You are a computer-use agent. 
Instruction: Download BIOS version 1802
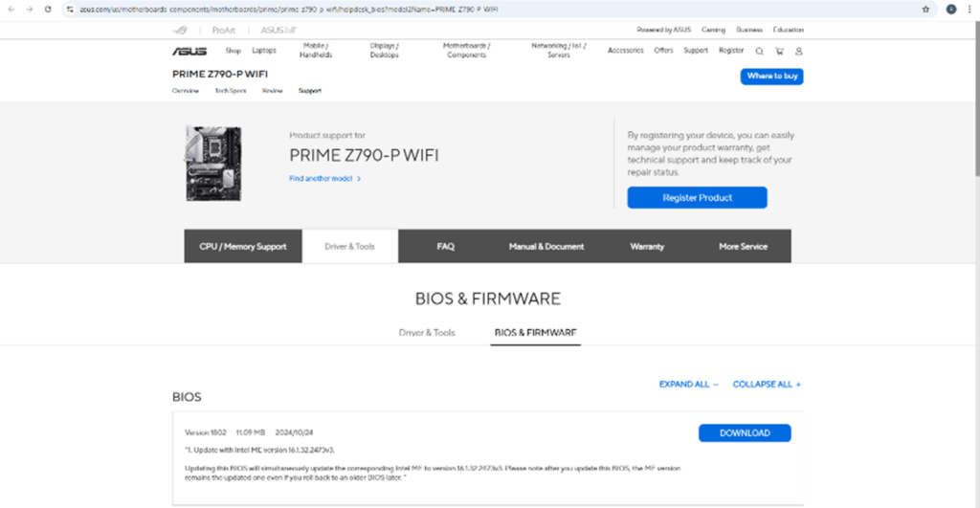[x=745, y=433]
